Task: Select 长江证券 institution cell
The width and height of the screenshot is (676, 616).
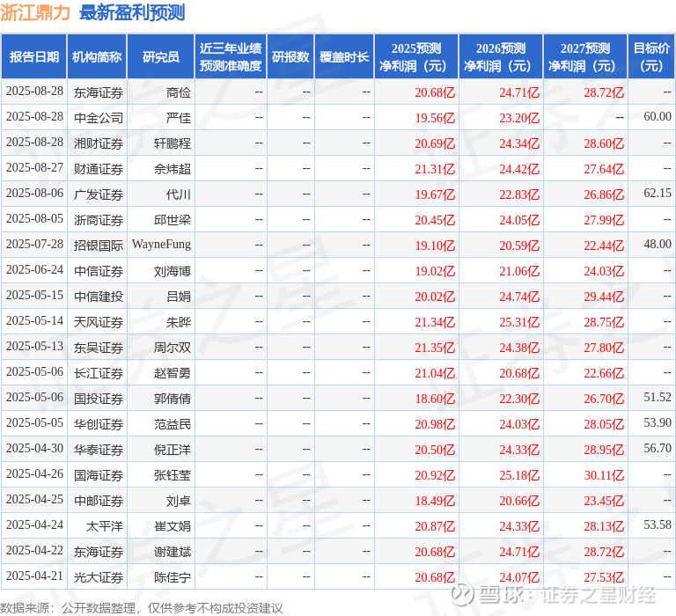Action: [99, 373]
